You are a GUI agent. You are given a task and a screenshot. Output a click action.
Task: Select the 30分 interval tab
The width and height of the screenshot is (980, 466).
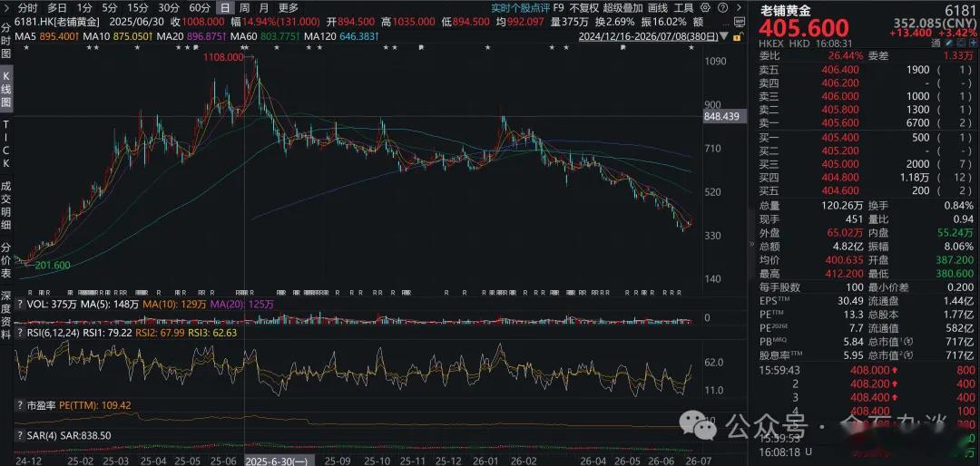(169, 7)
